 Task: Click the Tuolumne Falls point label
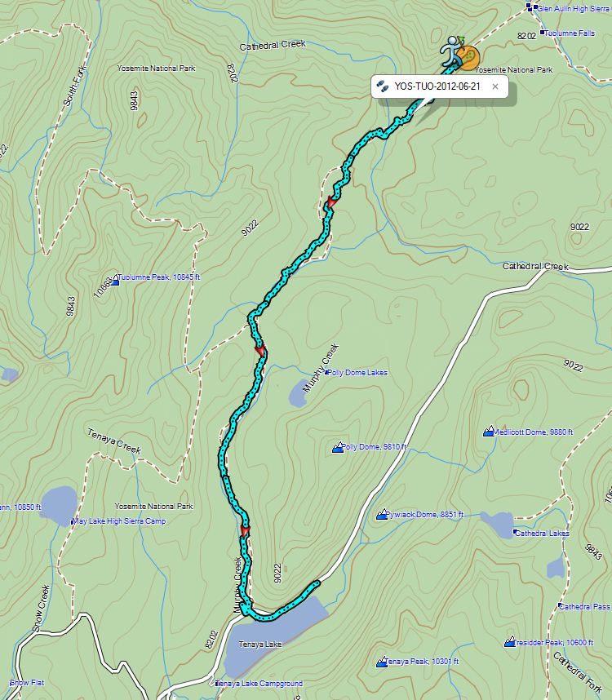(570, 33)
